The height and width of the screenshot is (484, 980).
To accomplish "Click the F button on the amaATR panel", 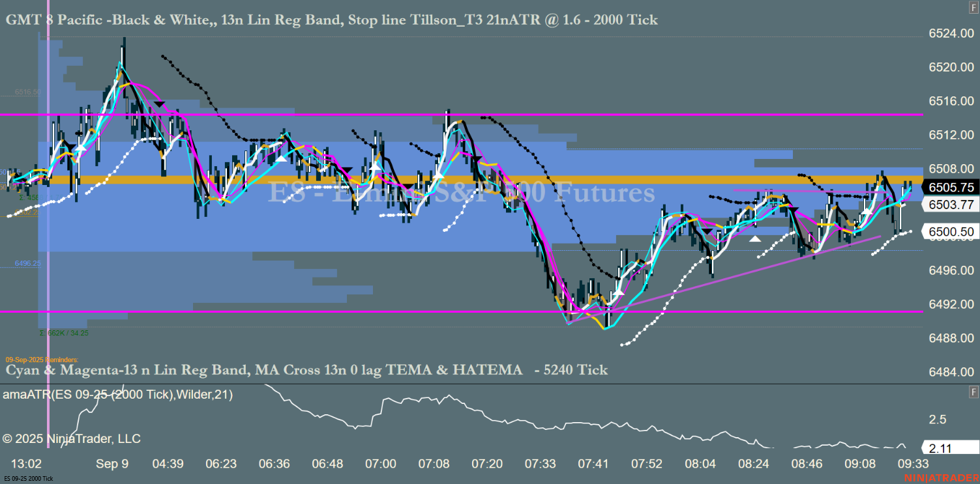I will [x=974, y=391].
